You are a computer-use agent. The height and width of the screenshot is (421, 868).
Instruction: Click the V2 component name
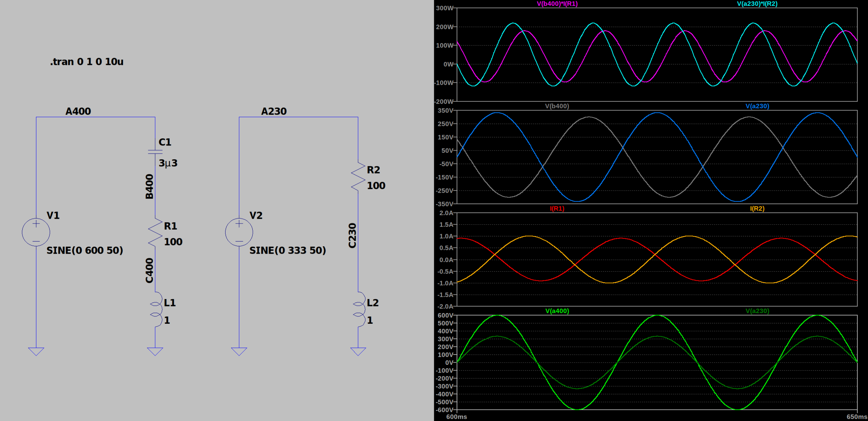(256, 215)
